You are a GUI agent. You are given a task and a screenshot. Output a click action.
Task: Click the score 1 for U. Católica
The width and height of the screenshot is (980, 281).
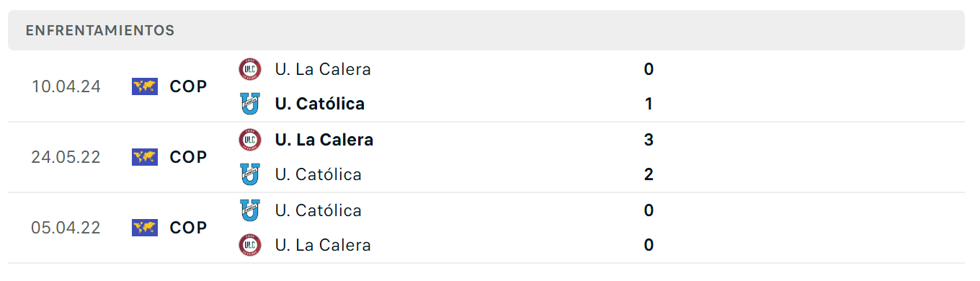[x=649, y=104]
